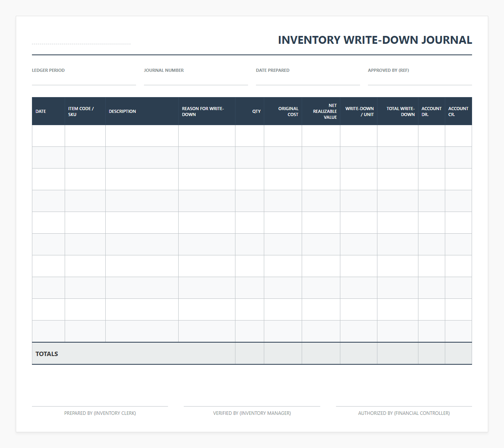Click the ORIGINAL COST cell in the TOTALS row
Screen dimensions: 504x448
283,353
